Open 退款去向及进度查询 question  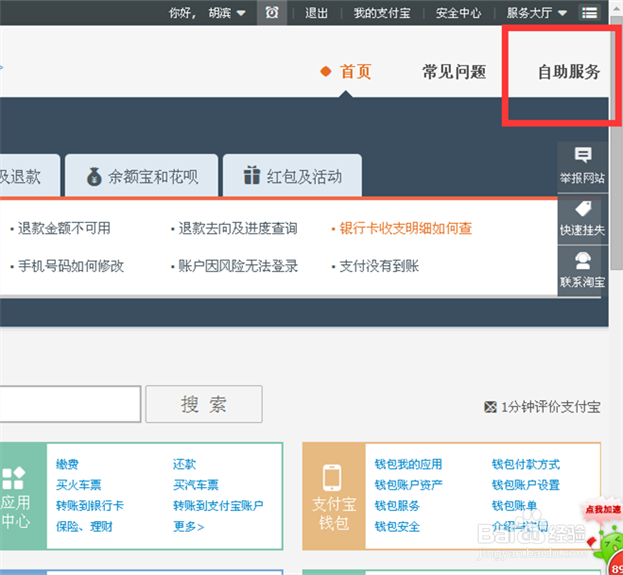[238, 228]
